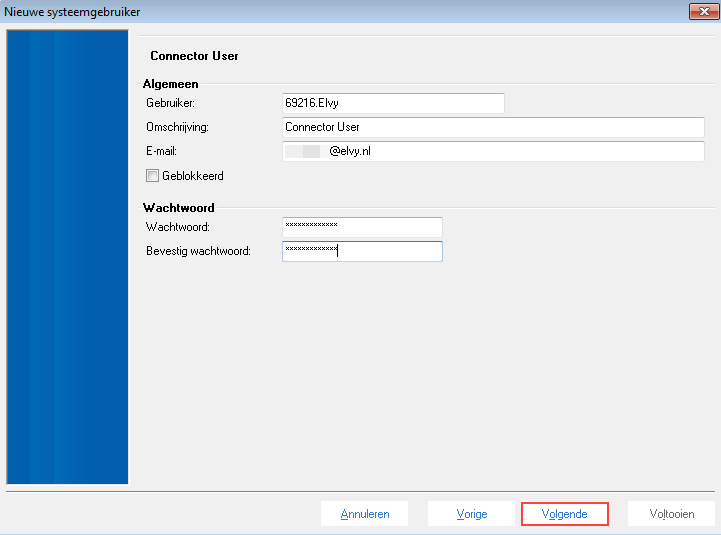This screenshot has height=535, width=721.
Task: Click the Bevestig wachtwoord: label
Action: point(199,251)
